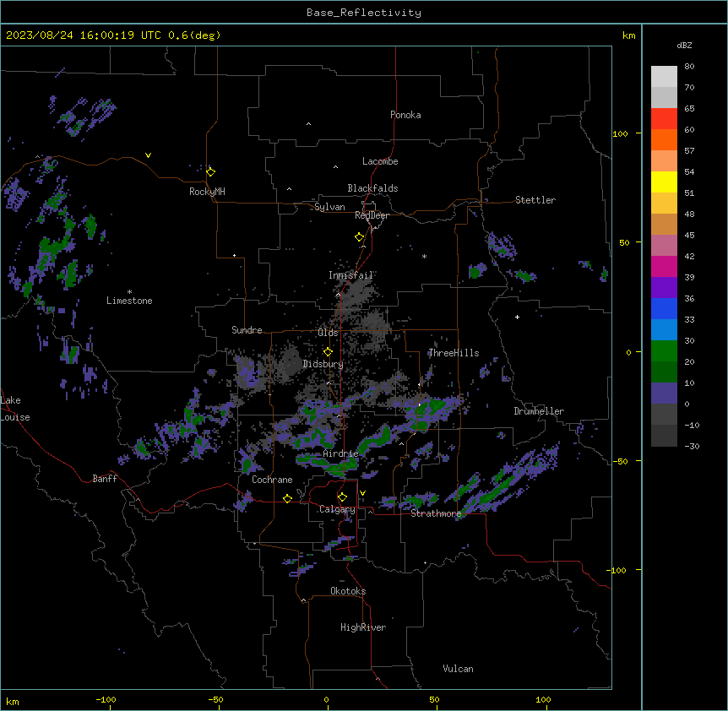Click the Strathmore label

pyautogui.click(x=436, y=513)
